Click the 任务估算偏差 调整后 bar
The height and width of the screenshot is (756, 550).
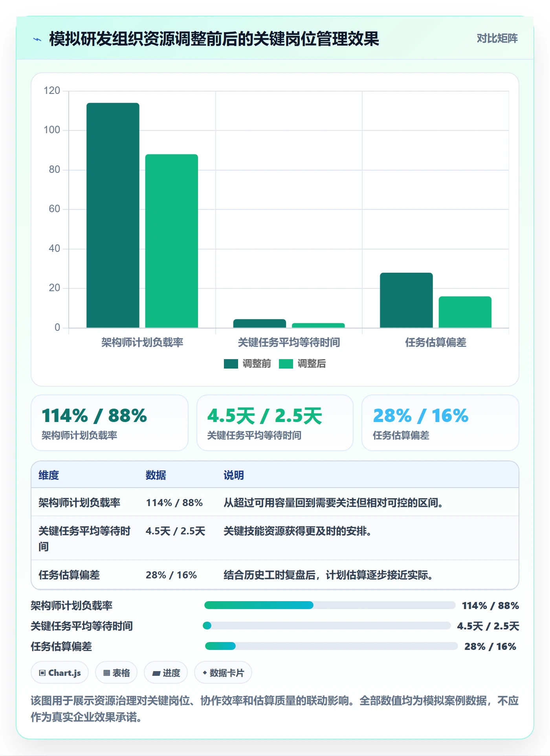pyautogui.click(x=465, y=312)
